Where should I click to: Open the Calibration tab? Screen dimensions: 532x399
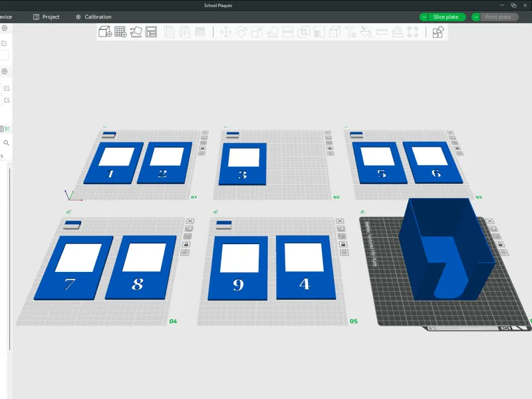point(94,17)
